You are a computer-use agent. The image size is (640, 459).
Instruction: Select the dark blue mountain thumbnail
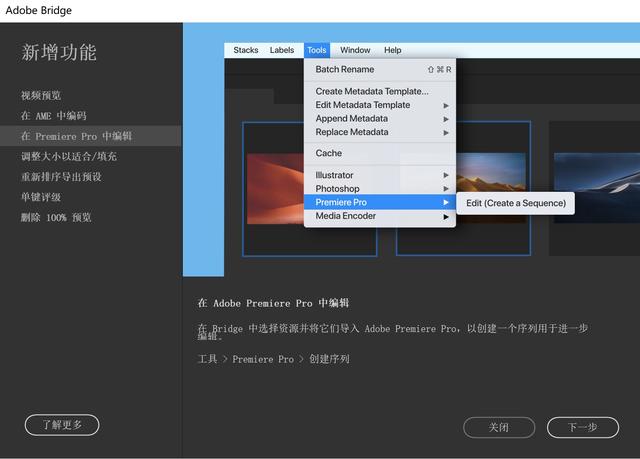pyautogui.click(x=597, y=188)
